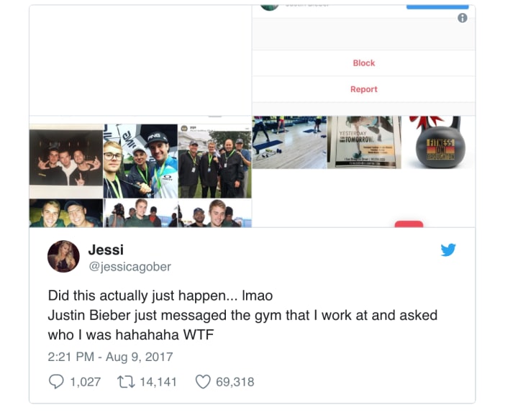Click the reply speech bubble icon
Image resolution: width=518 pixels, height=420 pixels.
pos(56,382)
